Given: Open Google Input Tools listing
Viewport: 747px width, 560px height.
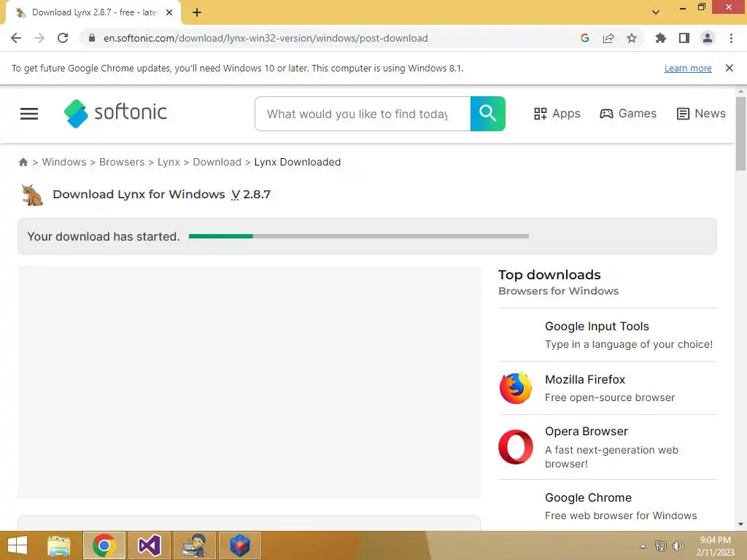Looking at the screenshot, I should click(608, 335).
